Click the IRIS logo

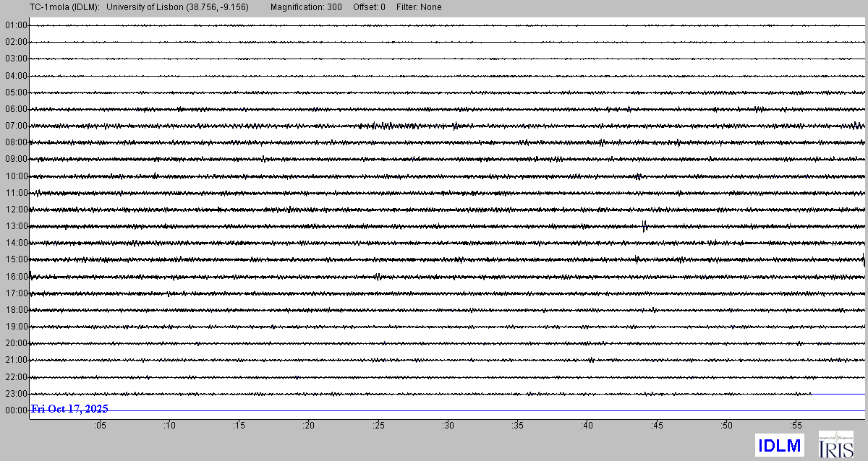[835, 444]
